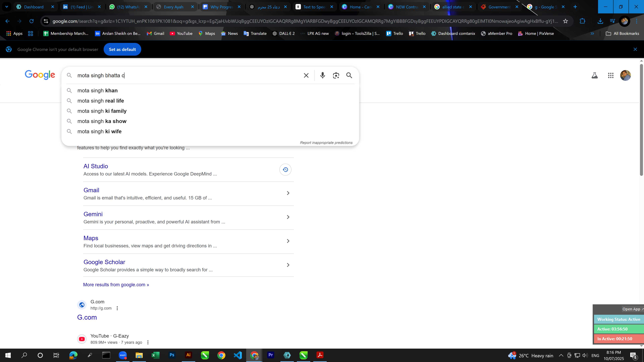The width and height of the screenshot is (644, 362).
Task: Open Photoshop from the taskbar
Action: coord(172,355)
